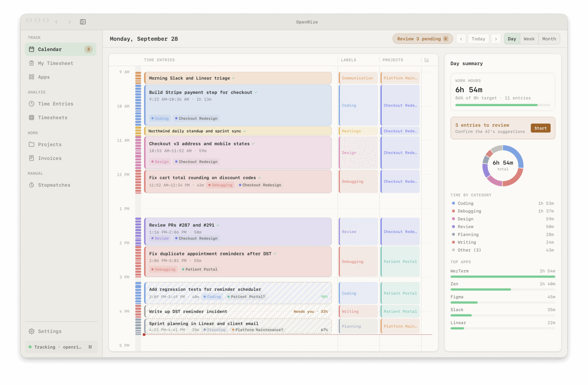Click Debugging tag on cart rounding entry

tap(220, 185)
